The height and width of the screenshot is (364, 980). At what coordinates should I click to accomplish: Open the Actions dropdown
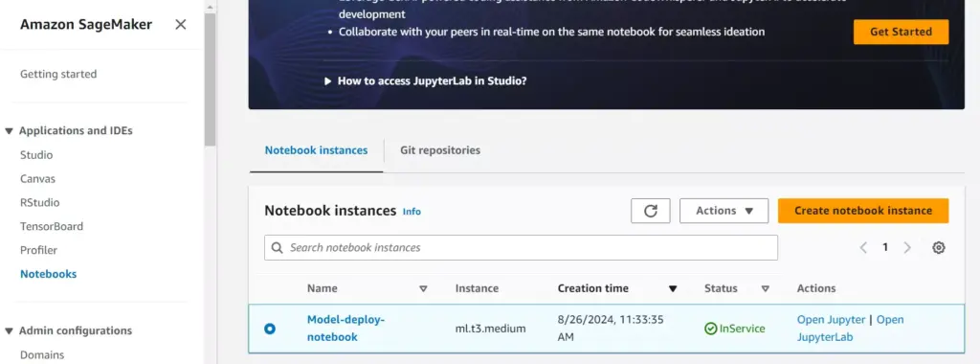(724, 211)
